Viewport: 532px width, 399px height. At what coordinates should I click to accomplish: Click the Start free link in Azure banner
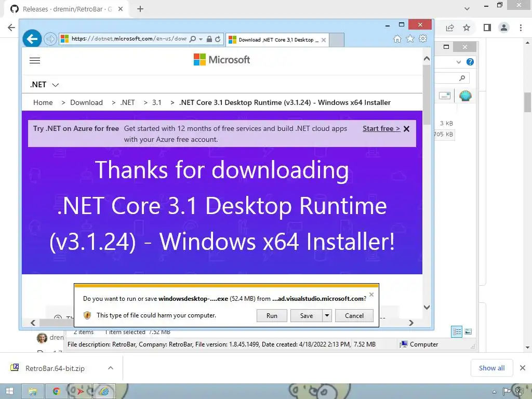(x=381, y=129)
